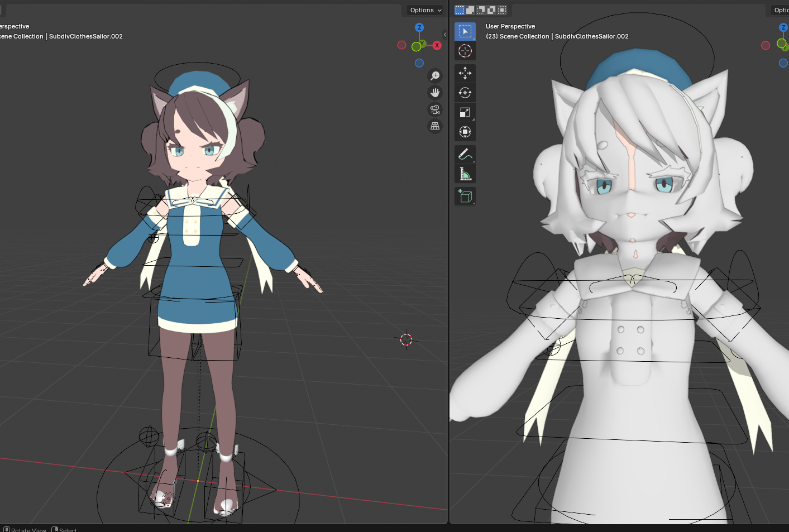The height and width of the screenshot is (532, 789).
Task: Click the negative Z circle on left gizmo
Action: tap(419, 63)
